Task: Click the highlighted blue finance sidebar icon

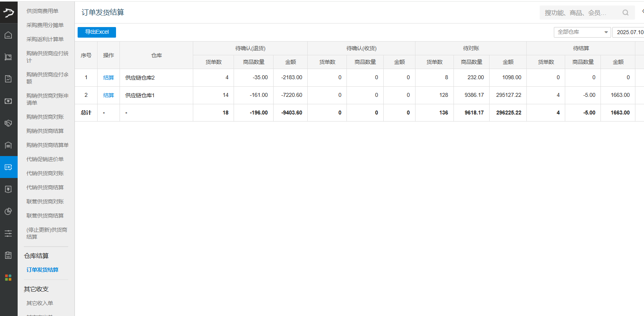Action: (8, 167)
